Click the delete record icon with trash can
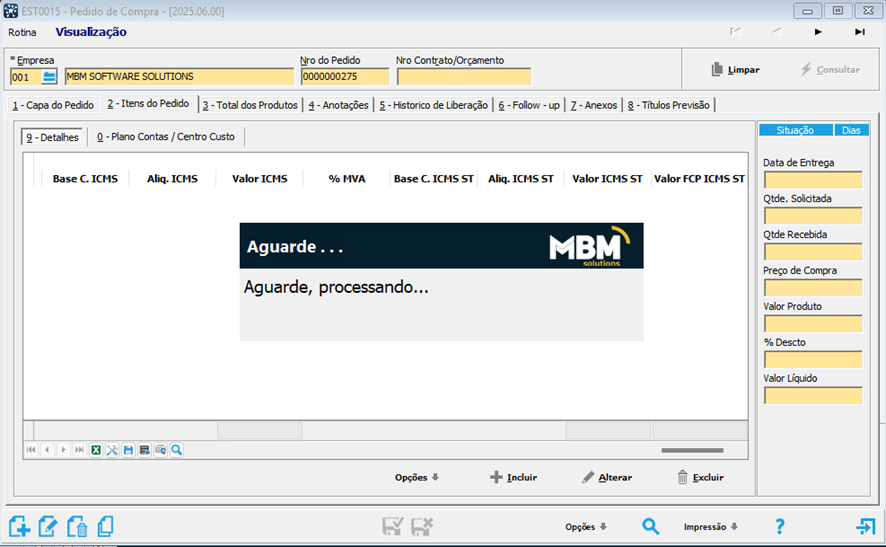Screen dimensions: 886x547 (x=77, y=526)
